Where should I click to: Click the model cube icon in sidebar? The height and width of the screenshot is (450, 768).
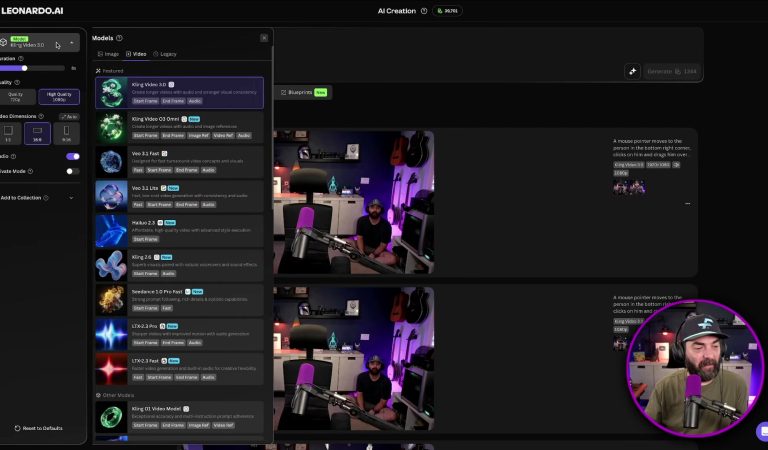3,43
